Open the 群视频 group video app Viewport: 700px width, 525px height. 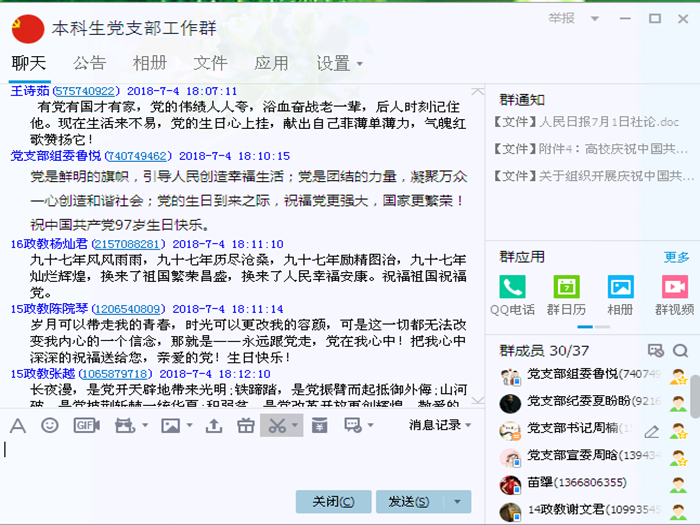(x=674, y=295)
